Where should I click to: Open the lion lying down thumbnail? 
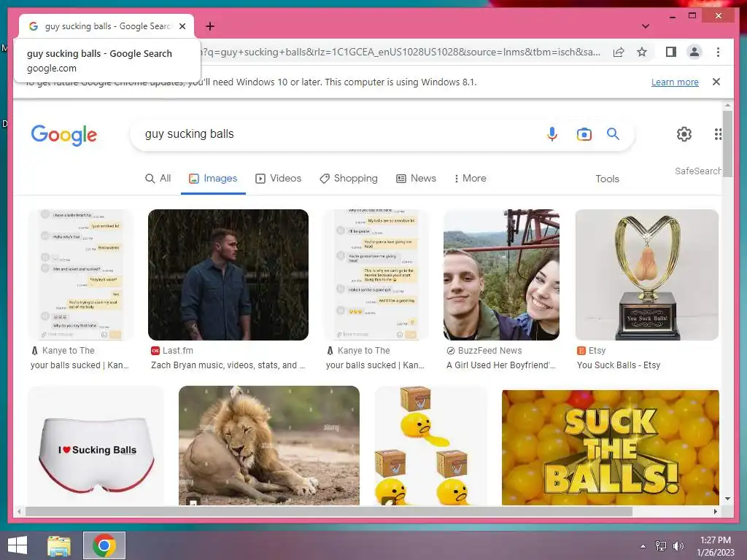click(x=268, y=446)
